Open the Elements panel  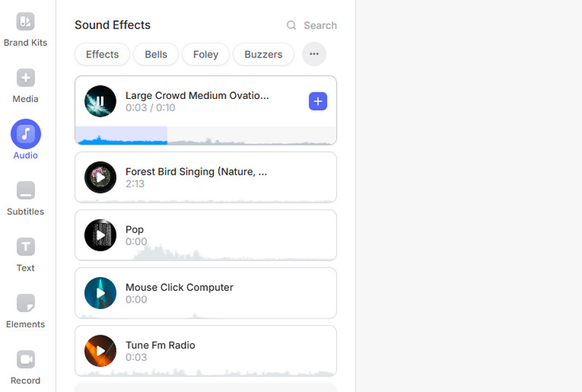coord(25,303)
